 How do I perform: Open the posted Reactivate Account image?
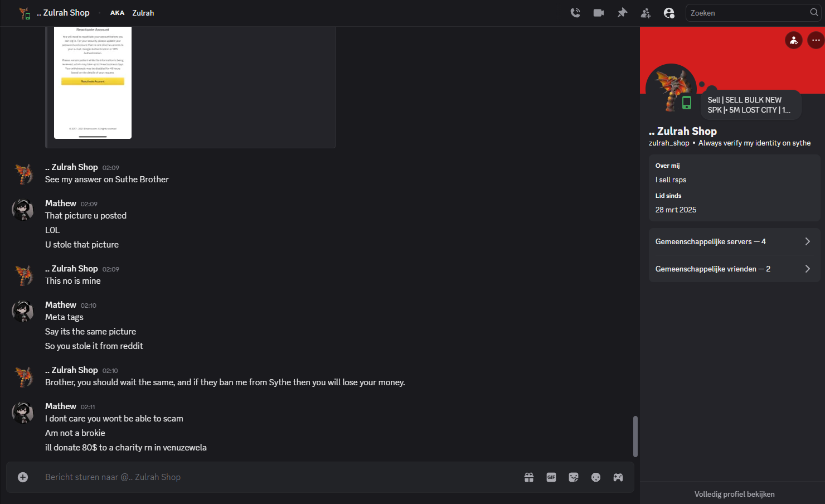point(93,83)
